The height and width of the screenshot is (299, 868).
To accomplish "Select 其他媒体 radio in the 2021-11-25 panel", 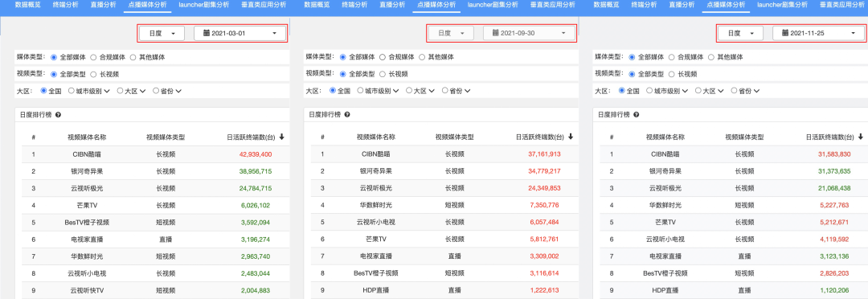I will point(712,57).
